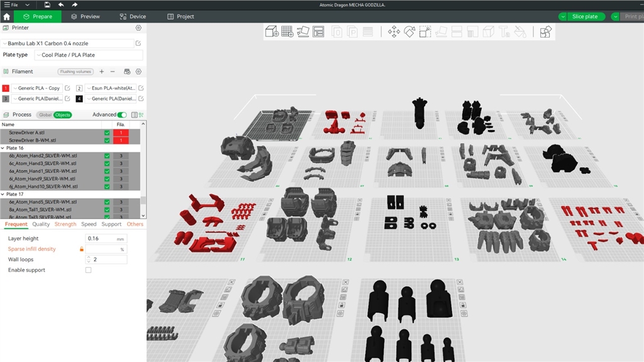644x362 pixels.
Task: Select the Scale tool in the toolbar
Action: pos(425,30)
